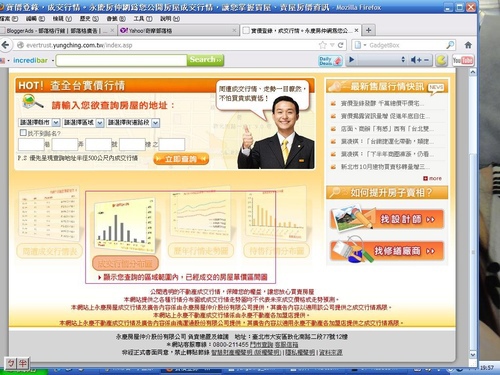The image size is (500, 375).
Task: Open the 歷史 menu
Action: point(89,19)
